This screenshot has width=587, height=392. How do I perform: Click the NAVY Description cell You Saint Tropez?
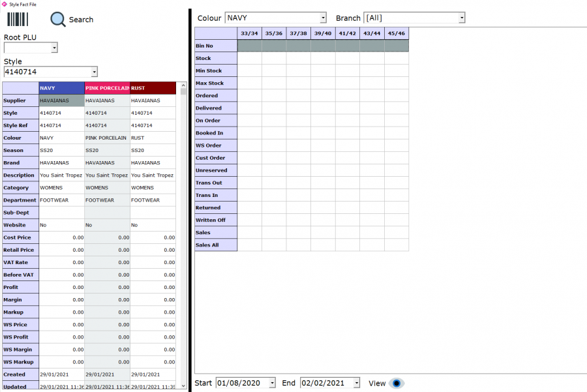click(x=62, y=175)
